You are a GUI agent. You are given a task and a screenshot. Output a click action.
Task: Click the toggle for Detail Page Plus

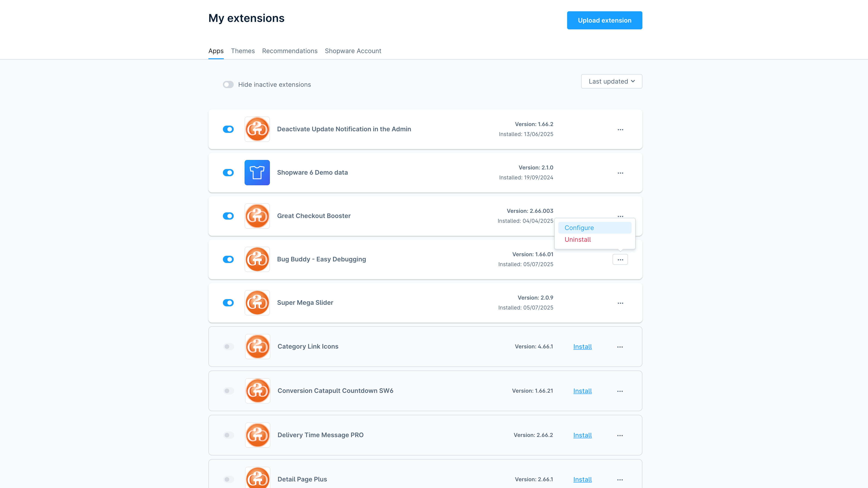(229, 479)
